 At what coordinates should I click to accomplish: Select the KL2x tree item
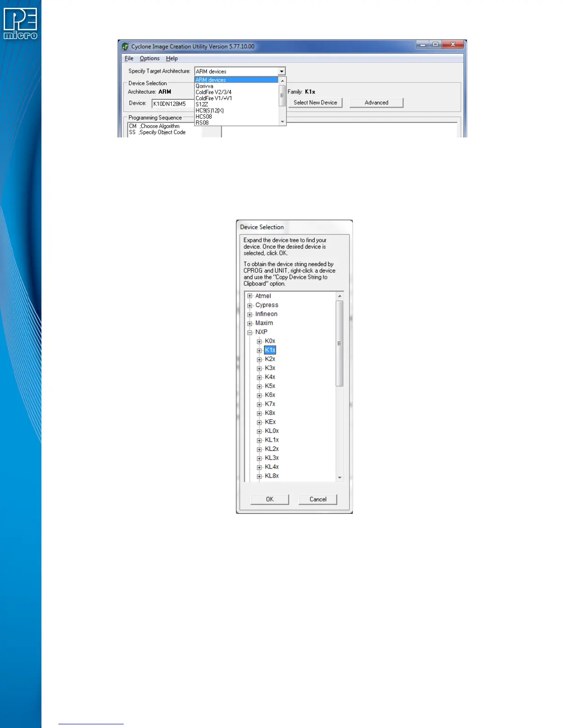[272, 449]
